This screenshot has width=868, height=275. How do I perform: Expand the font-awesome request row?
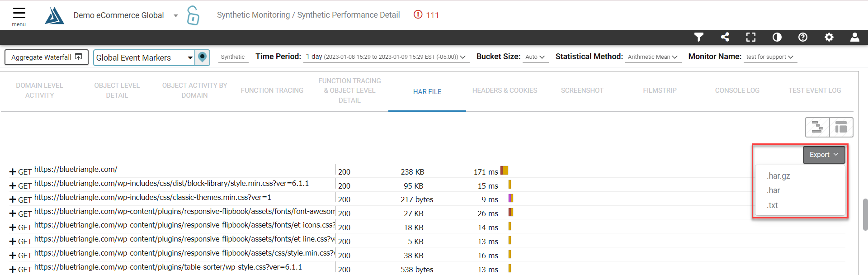tap(13, 213)
